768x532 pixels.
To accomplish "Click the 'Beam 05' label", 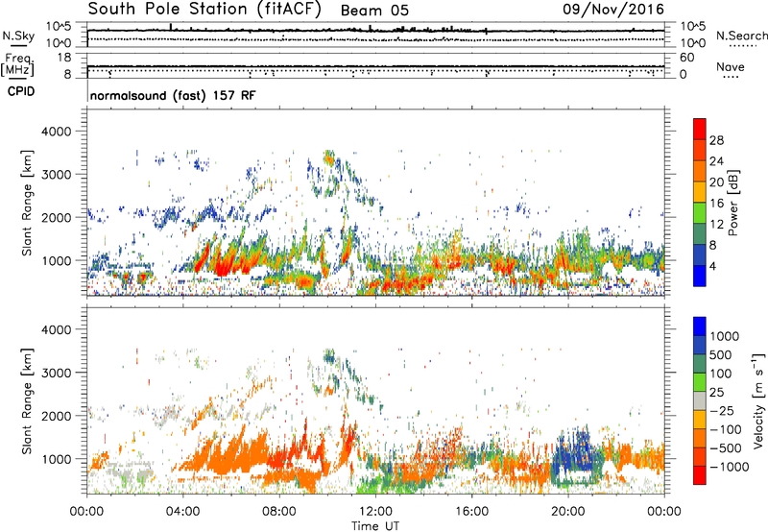I will pyautogui.click(x=374, y=11).
